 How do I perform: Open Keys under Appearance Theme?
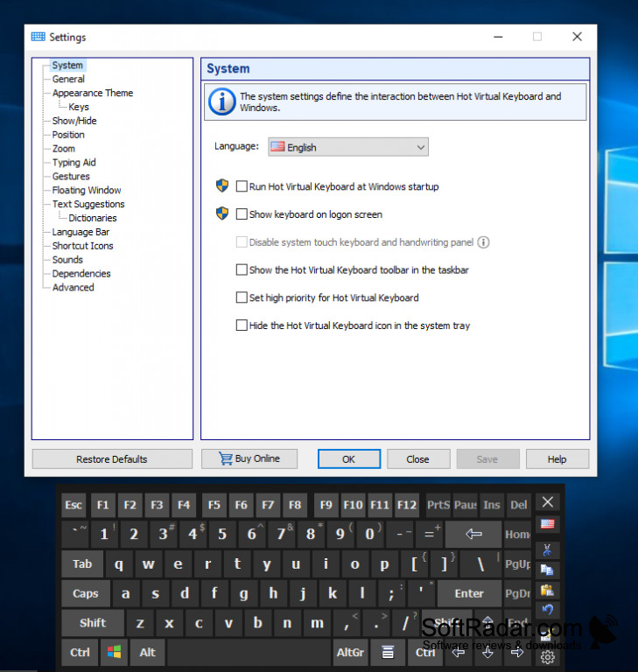coord(79,107)
